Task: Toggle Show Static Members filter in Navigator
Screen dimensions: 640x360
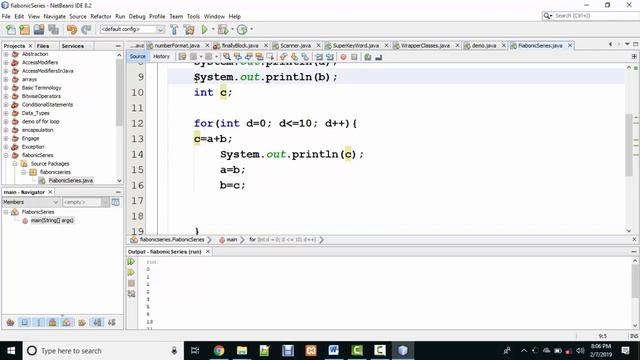Action: point(39,322)
